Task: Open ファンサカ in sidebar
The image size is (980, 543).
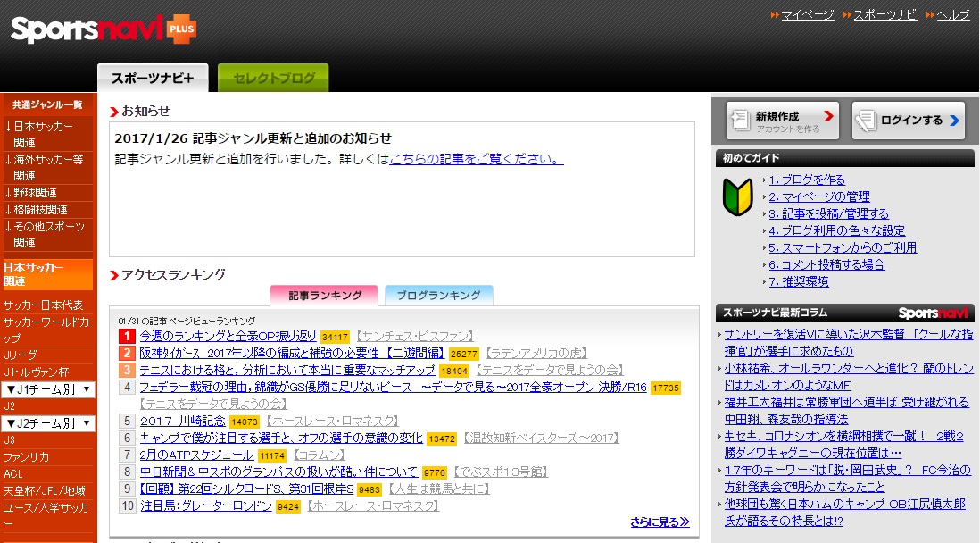Action: (x=26, y=457)
